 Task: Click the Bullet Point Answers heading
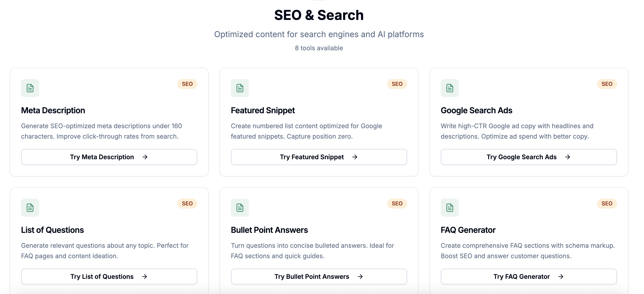click(269, 230)
